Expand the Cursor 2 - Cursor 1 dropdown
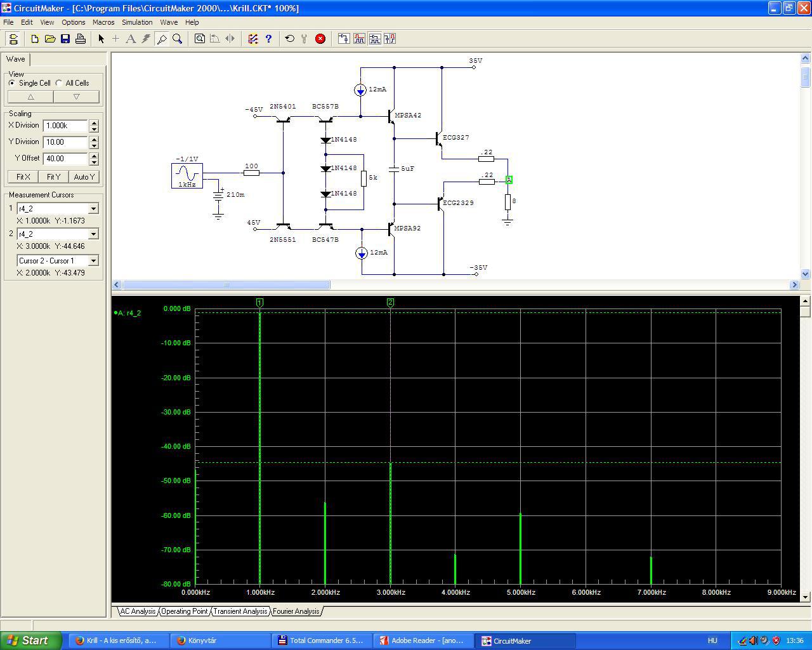Viewport: 812px width, 650px height. (93, 261)
